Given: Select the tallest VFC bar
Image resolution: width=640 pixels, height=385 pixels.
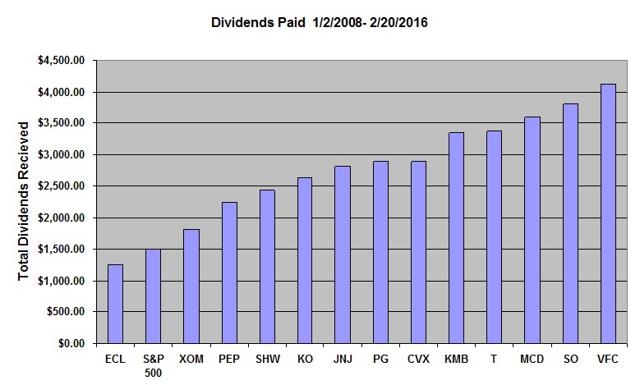Looking at the screenshot, I should [608, 214].
